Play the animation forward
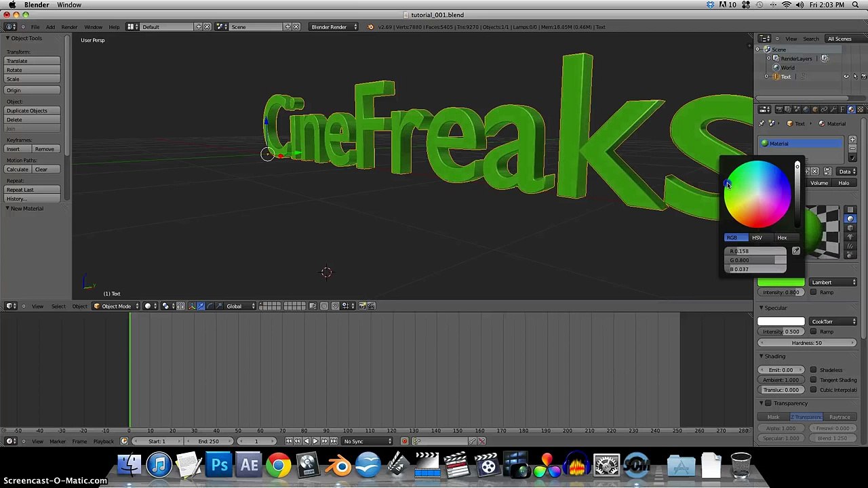The image size is (868, 488). [x=315, y=441]
